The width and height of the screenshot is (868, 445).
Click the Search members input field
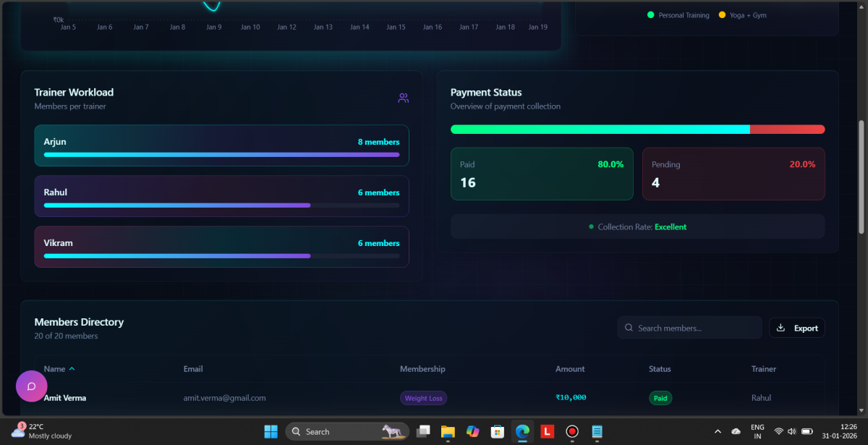[694, 328]
